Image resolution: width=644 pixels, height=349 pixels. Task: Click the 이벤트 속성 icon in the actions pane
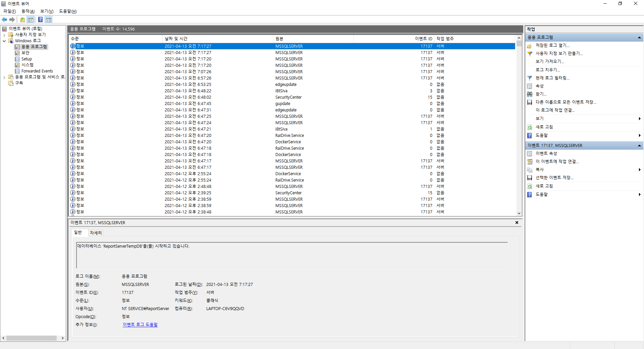[530, 154]
